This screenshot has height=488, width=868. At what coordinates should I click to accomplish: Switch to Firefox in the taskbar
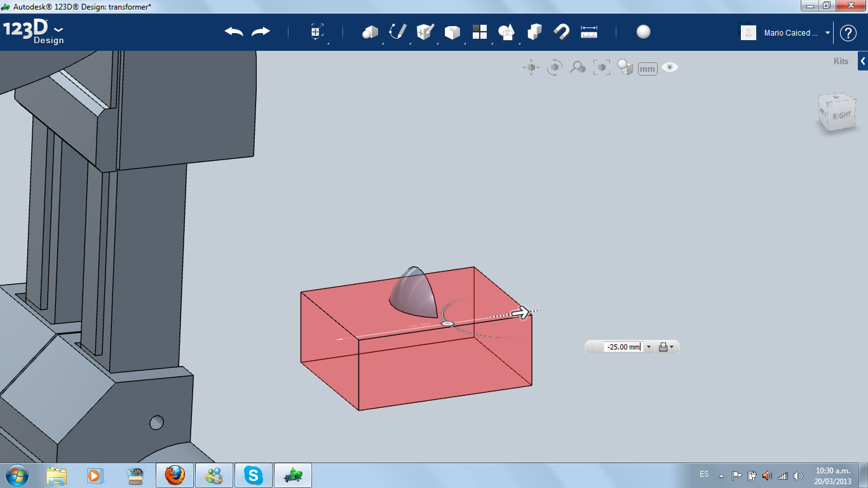coord(175,475)
